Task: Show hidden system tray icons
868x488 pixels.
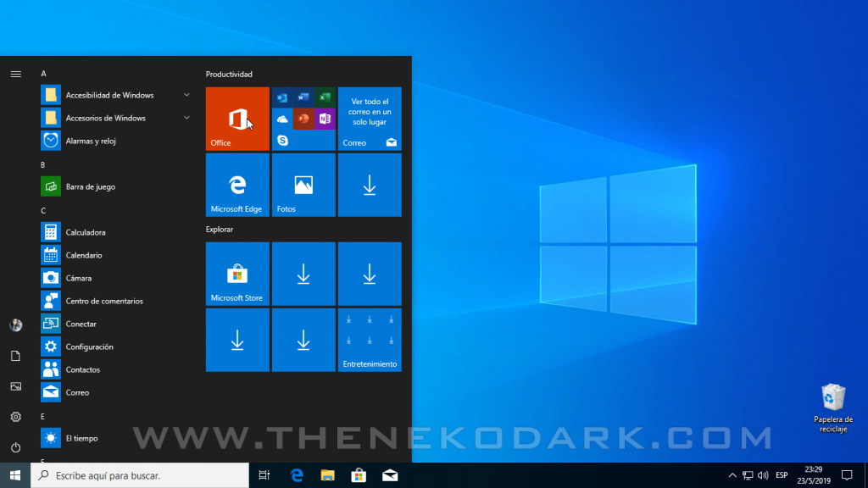Action: tap(732, 475)
